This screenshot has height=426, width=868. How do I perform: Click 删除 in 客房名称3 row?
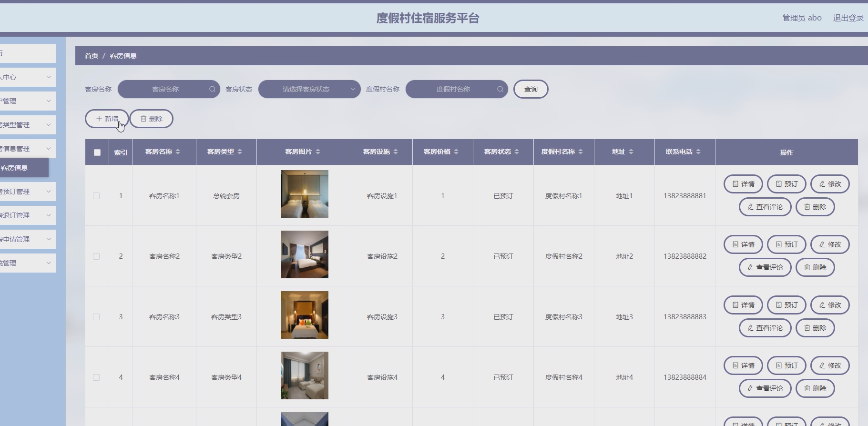point(815,328)
